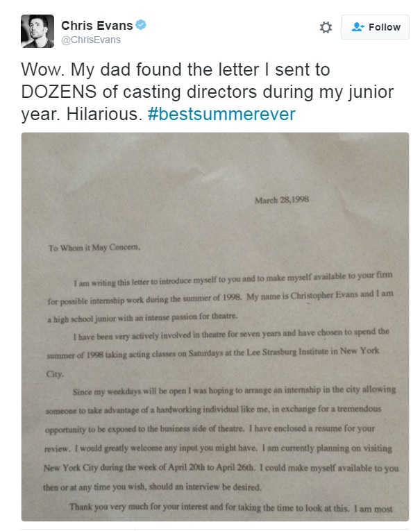Open Chris Evans profile avatar
The width and height of the screenshot is (420, 531).
click(x=37, y=31)
